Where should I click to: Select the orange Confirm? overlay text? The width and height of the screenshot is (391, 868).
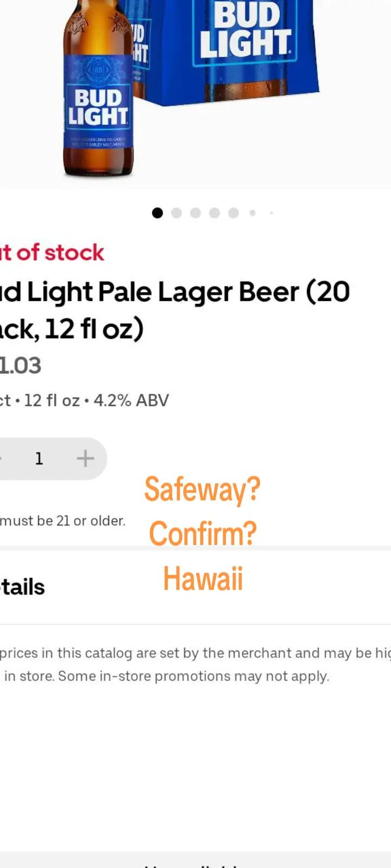pyautogui.click(x=203, y=534)
